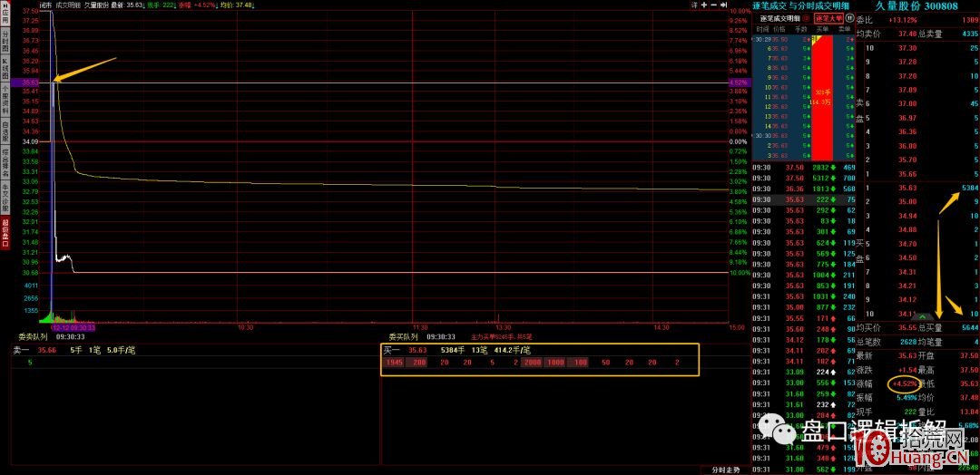The height and width of the screenshot is (475, 980).
Task: Click the pause icon next to 逐笔大单
Action: 850,19
